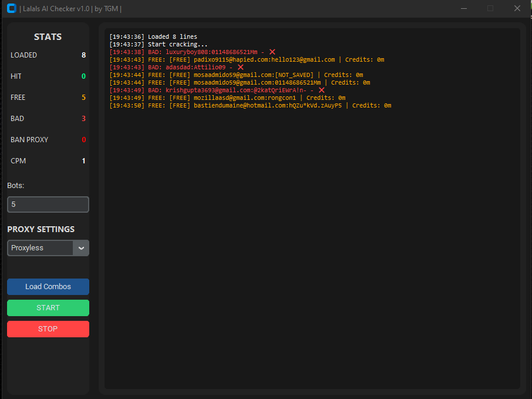Click the FREE padixo9115@hapied.com log line
This screenshot has width=532, height=399.
pyautogui.click(x=247, y=60)
